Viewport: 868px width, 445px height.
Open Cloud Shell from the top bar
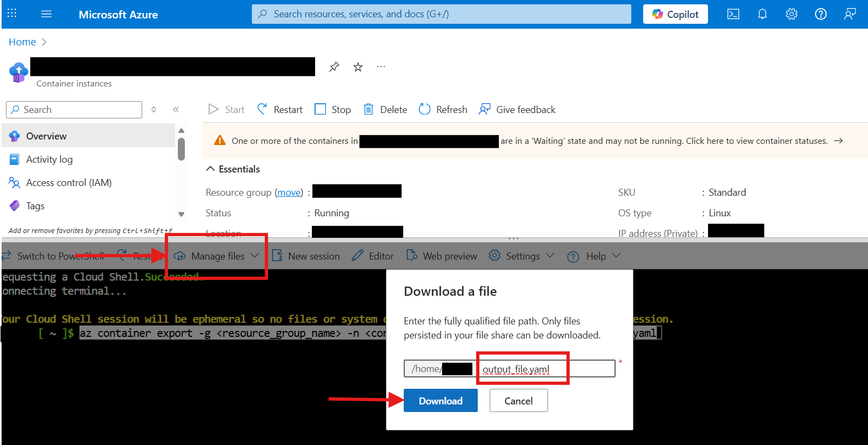point(733,14)
